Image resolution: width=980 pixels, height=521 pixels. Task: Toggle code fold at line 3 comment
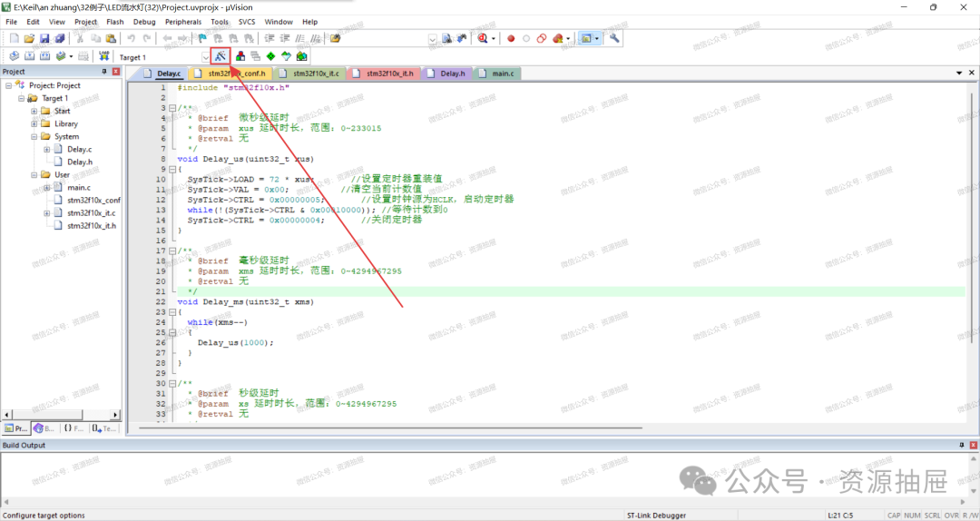pyautogui.click(x=171, y=108)
